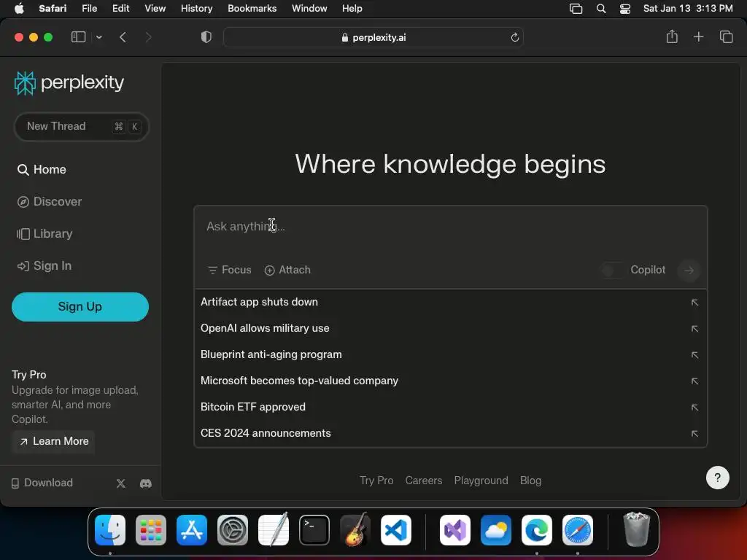Open Microsoft Edge from the Dock
Image resolution: width=747 pixels, height=560 pixels.
[537, 530]
